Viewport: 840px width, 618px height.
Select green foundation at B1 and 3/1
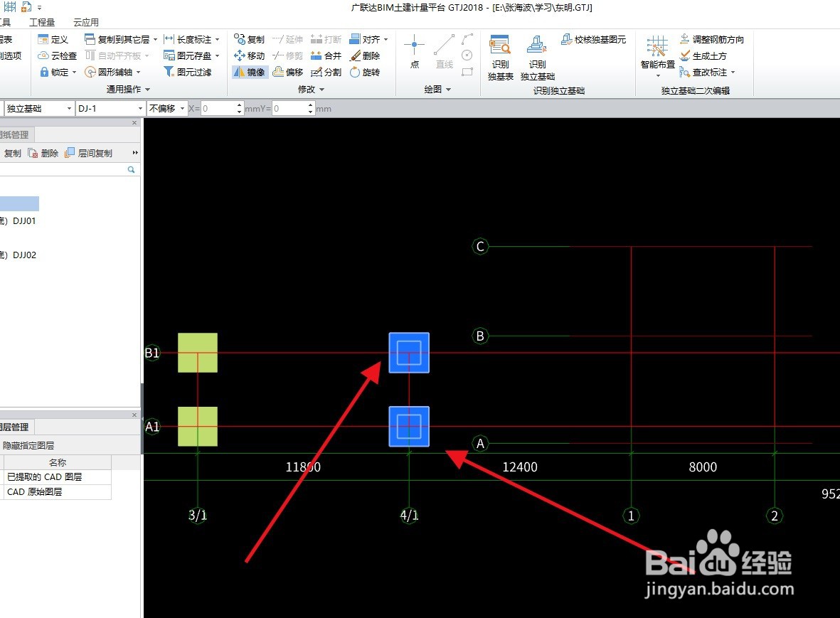coord(198,353)
